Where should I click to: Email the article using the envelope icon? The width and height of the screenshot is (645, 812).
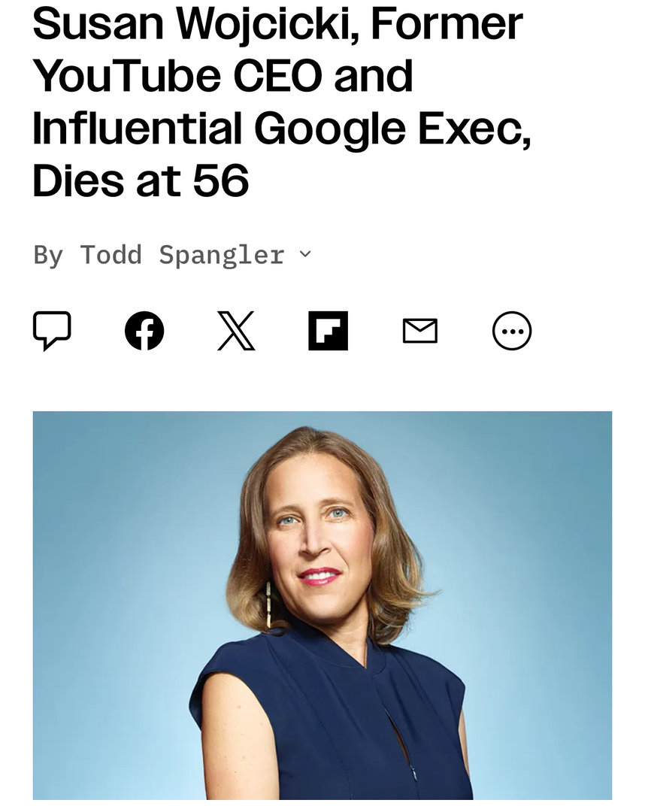pos(419,331)
